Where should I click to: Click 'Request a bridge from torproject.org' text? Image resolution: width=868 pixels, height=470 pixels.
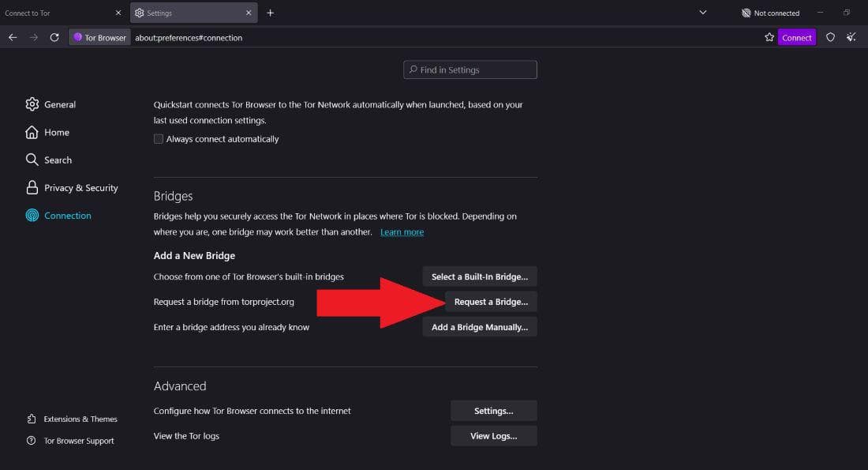(x=223, y=302)
